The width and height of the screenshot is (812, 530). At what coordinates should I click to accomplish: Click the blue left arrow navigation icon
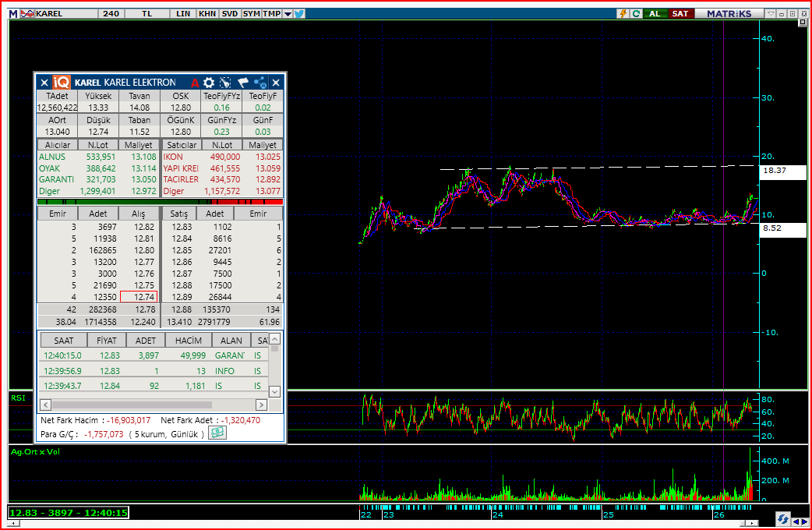pos(796,521)
